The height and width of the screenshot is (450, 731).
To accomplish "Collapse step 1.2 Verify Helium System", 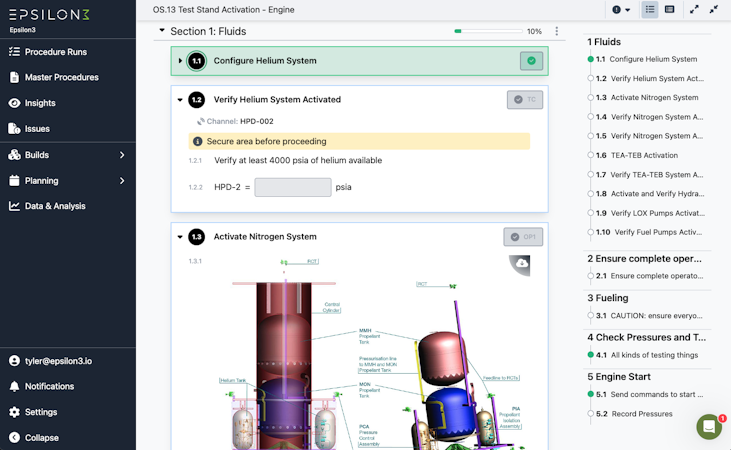I will (180, 100).
